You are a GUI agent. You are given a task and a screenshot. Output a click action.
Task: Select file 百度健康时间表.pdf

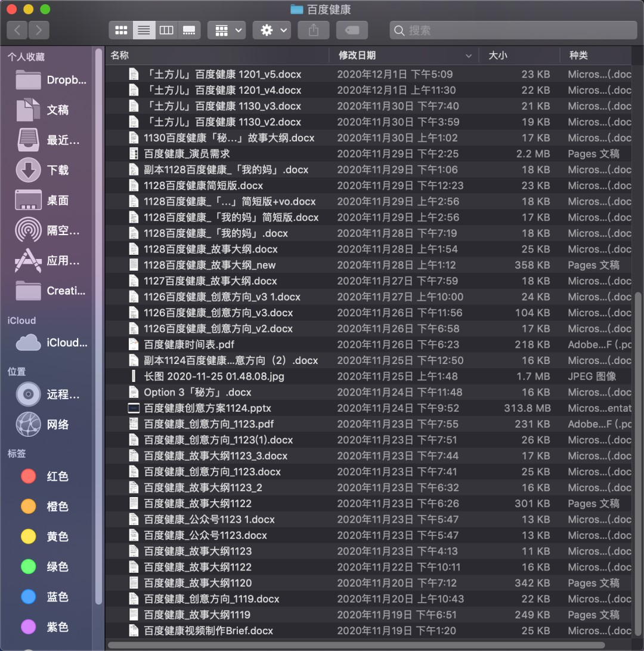(x=369, y=344)
